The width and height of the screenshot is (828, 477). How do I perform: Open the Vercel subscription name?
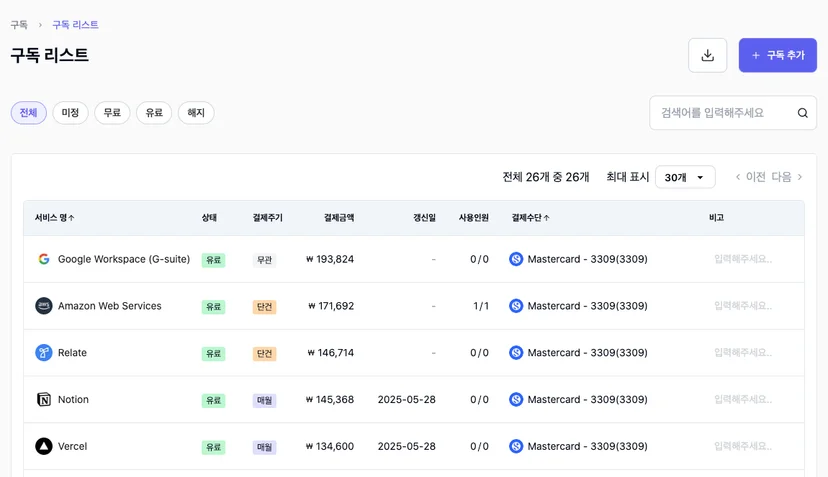(x=72, y=446)
